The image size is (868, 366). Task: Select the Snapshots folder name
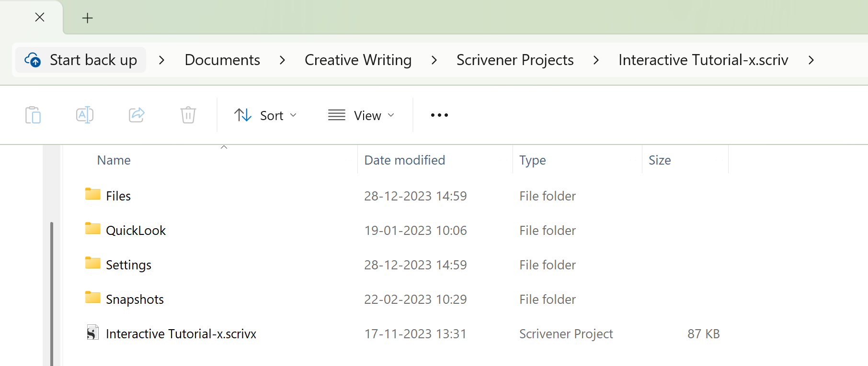(135, 299)
